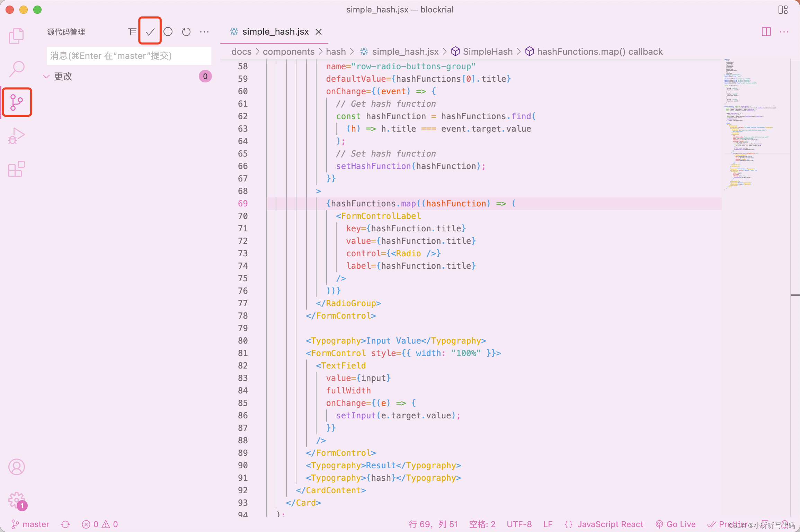Click the extensions icon in sidebar

[x=16, y=169]
